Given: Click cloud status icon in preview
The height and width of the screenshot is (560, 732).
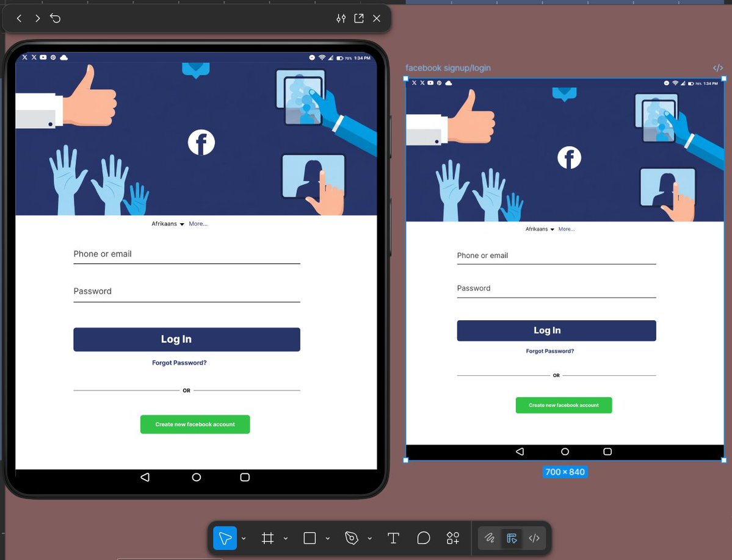Looking at the screenshot, I should 64,57.
